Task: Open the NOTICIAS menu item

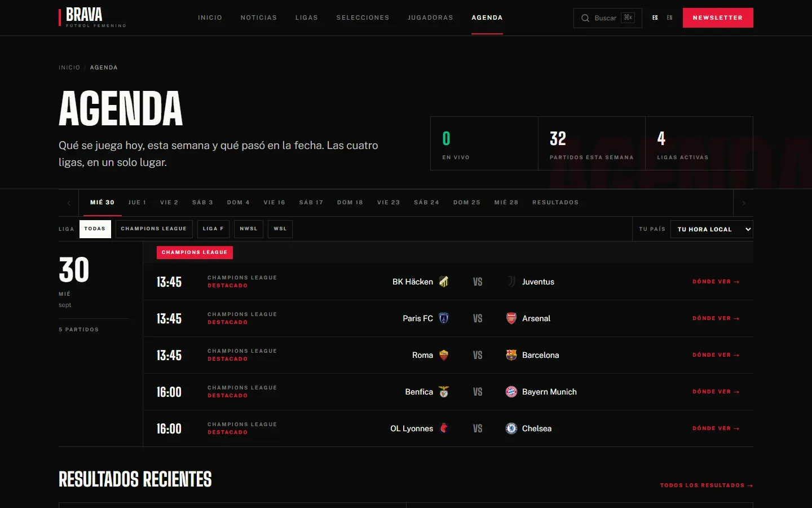Action: 259,18
